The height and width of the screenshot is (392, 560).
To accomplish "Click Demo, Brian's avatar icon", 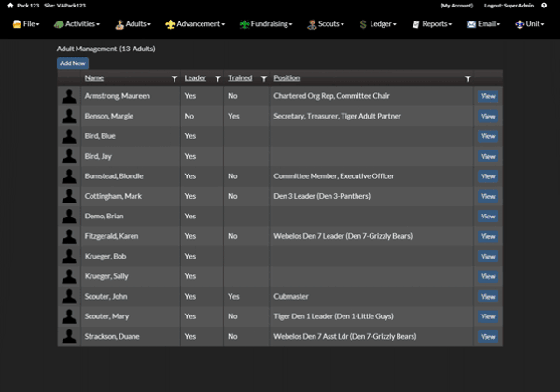I will [69, 216].
